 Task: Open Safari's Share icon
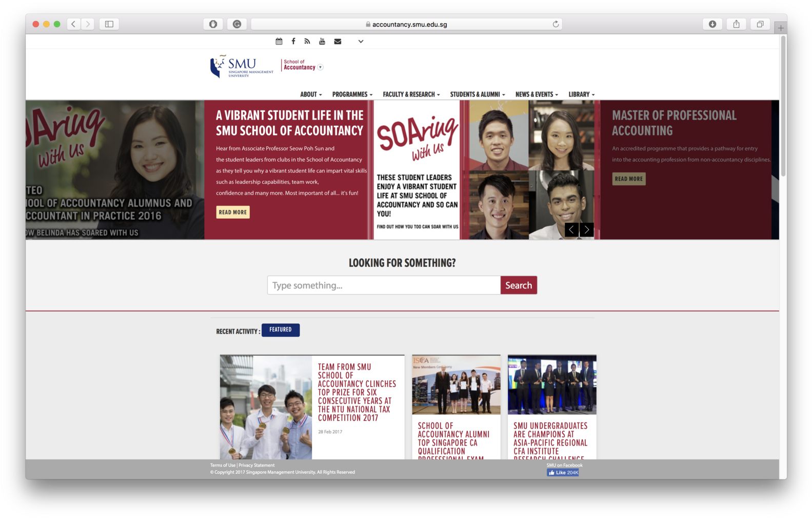point(736,24)
